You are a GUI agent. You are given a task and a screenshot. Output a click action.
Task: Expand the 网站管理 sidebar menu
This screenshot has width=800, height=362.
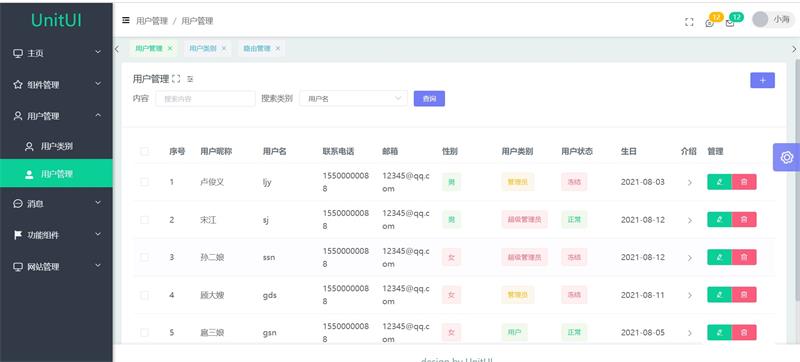pos(56,267)
